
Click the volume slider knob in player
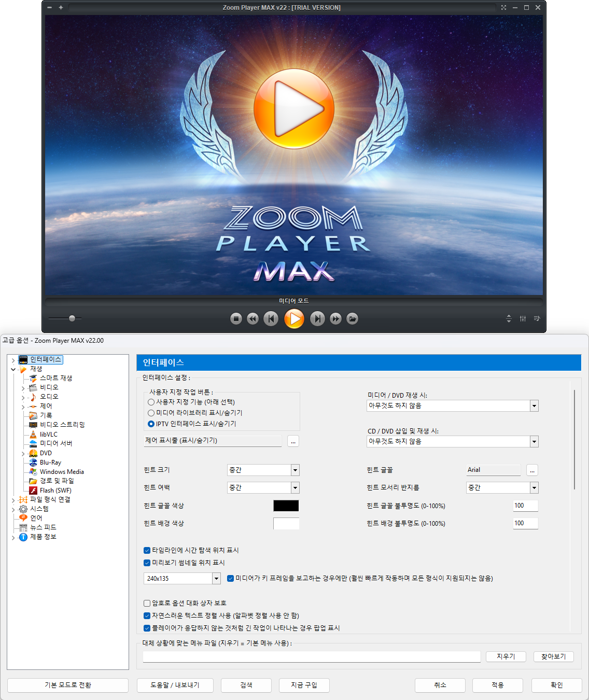pyautogui.click(x=72, y=318)
